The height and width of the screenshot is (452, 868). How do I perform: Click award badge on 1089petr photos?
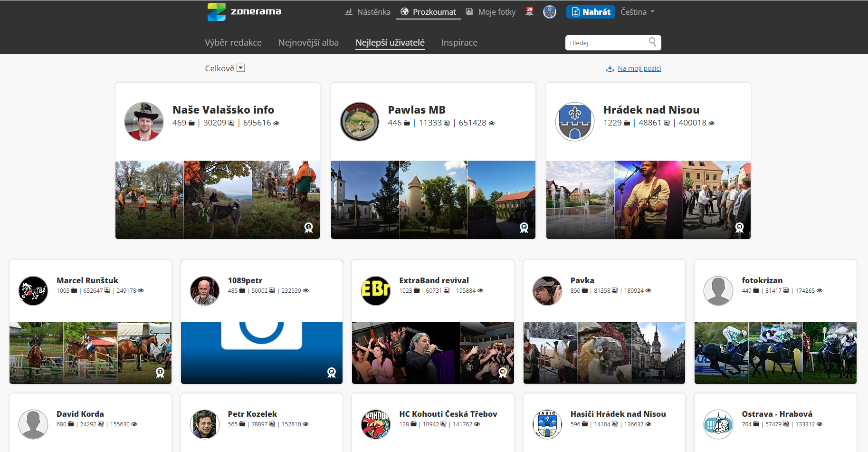click(x=332, y=373)
